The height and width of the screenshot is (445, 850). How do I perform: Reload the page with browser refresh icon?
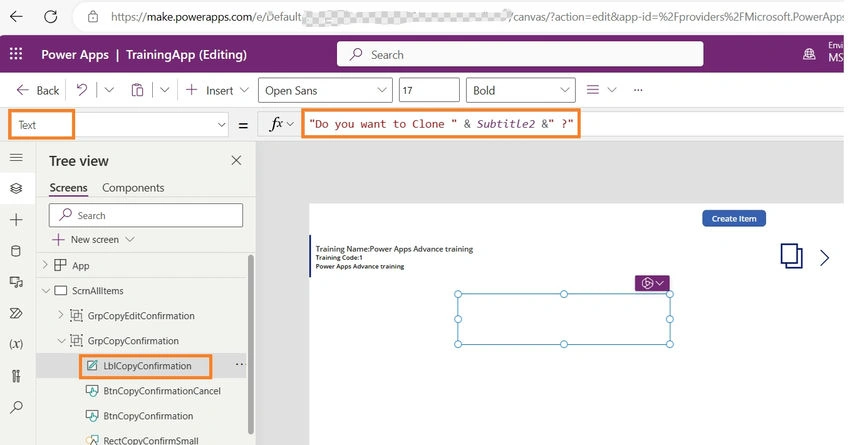point(50,16)
